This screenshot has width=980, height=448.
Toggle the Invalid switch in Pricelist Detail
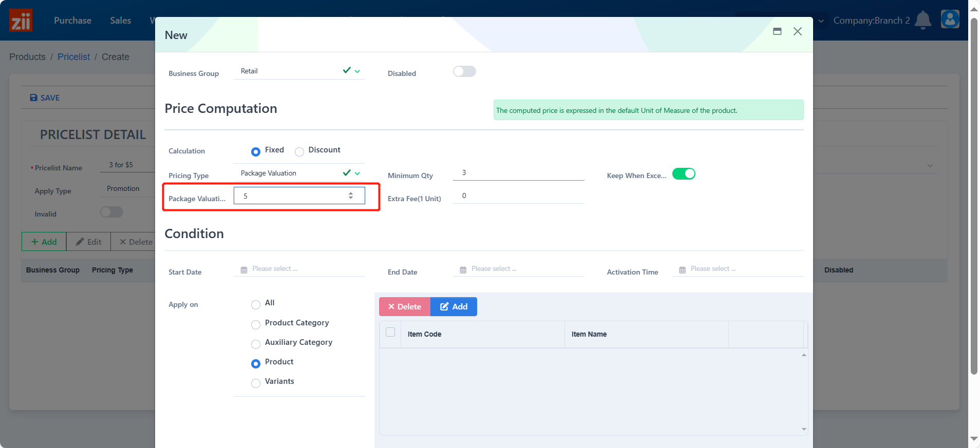[111, 212]
